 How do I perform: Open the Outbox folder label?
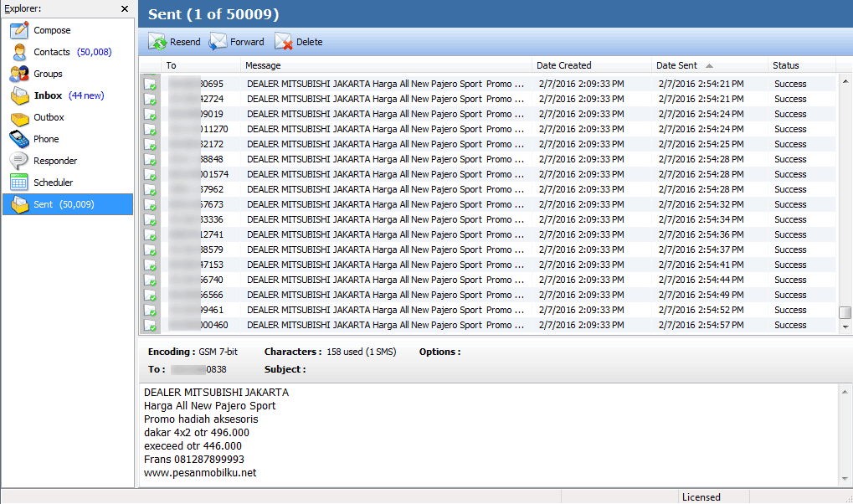click(x=49, y=117)
